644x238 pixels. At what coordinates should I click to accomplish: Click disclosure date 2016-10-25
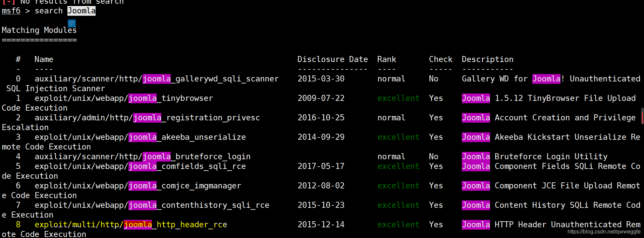tap(321, 118)
